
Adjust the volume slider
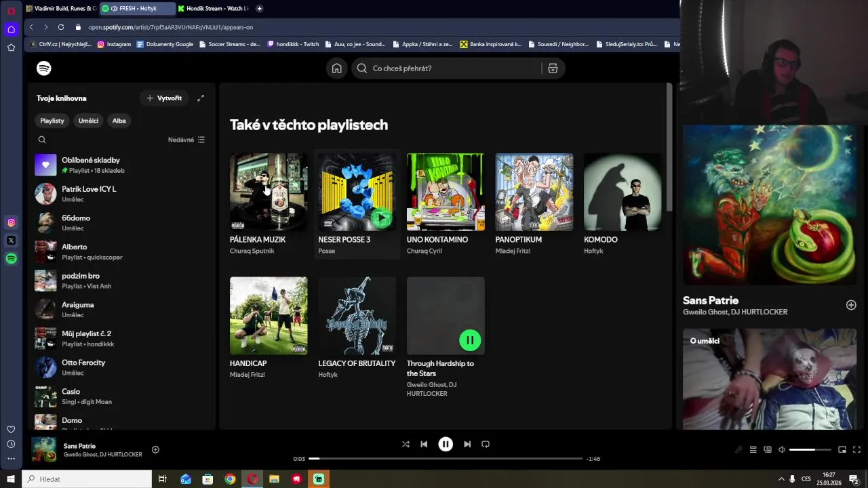coord(810,449)
